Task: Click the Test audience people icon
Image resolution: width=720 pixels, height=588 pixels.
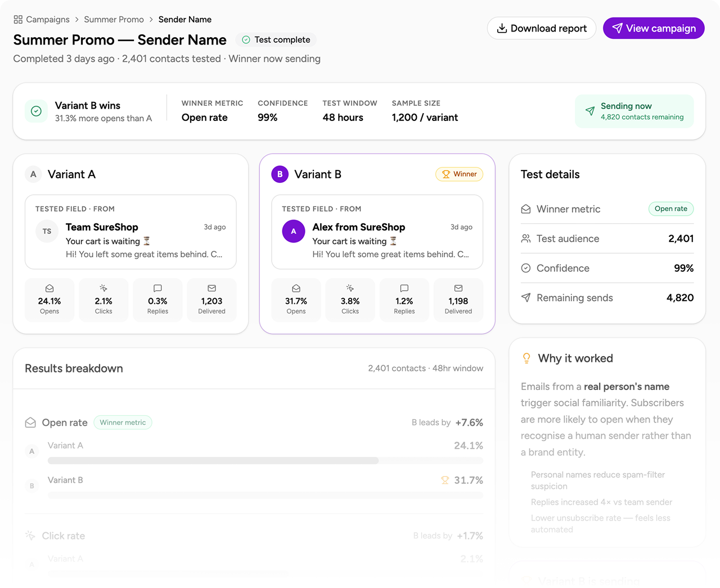Action: [526, 239]
